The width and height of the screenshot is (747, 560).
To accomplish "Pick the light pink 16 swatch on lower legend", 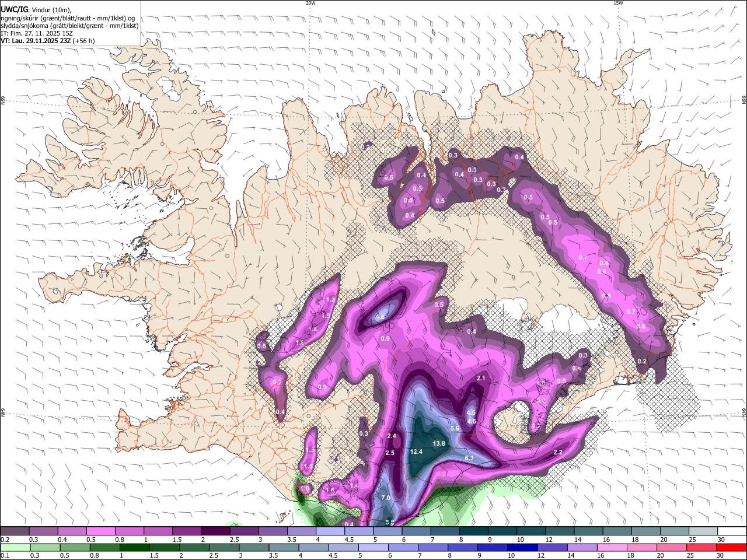I will [611, 547].
